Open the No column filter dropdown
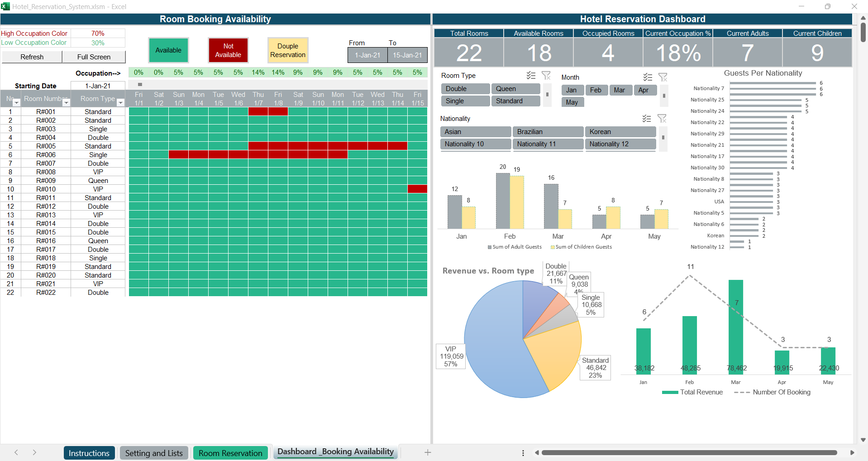Screen dimensions: 868x461 point(17,103)
